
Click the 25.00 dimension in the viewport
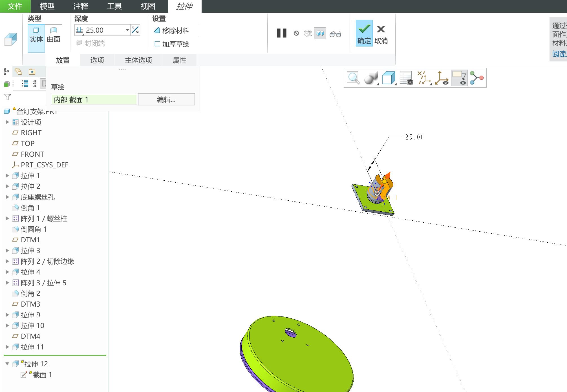(x=414, y=137)
